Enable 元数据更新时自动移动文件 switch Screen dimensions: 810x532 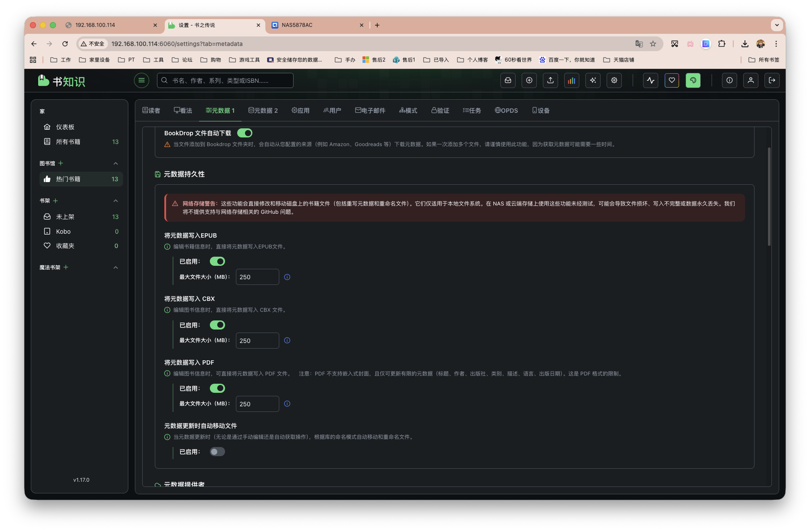(x=217, y=452)
